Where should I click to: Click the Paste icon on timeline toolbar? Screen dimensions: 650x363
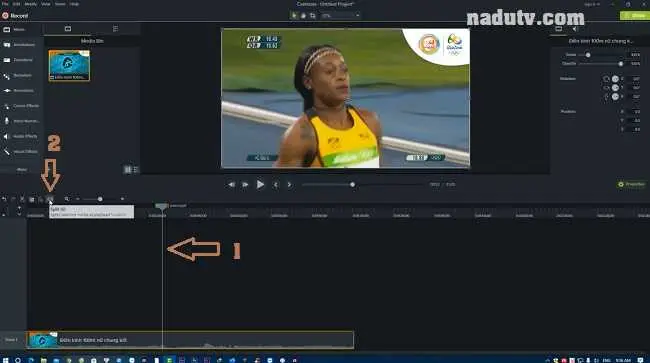[x=41, y=199]
